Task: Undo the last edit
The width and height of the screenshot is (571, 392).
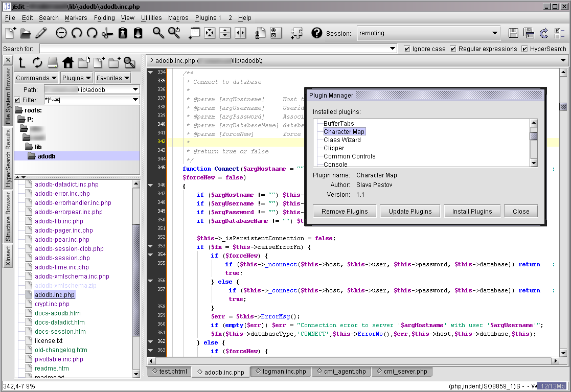Action: click(77, 33)
